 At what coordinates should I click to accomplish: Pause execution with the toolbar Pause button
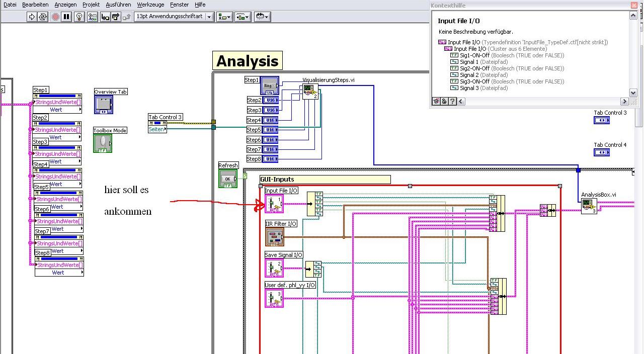pyautogui.click(x=66, y=17)
